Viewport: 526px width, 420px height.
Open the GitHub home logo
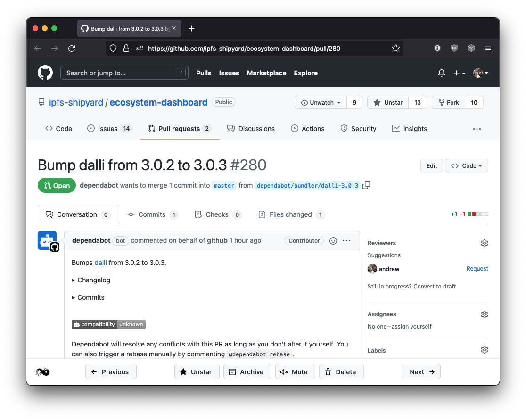[x=45, y=73]
